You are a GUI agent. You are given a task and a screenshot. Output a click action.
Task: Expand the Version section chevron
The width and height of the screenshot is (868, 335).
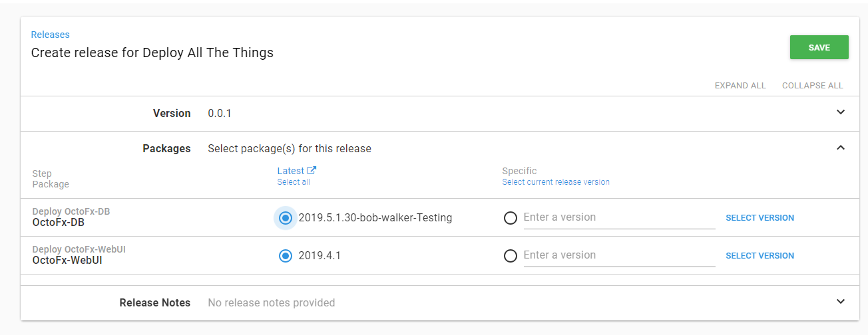(x=840, y=112)
